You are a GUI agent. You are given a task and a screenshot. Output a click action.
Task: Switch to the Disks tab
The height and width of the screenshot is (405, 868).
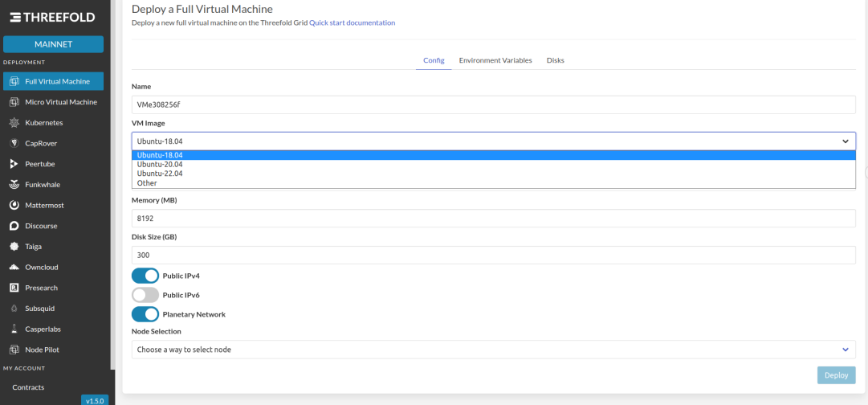tap(555, 60)
